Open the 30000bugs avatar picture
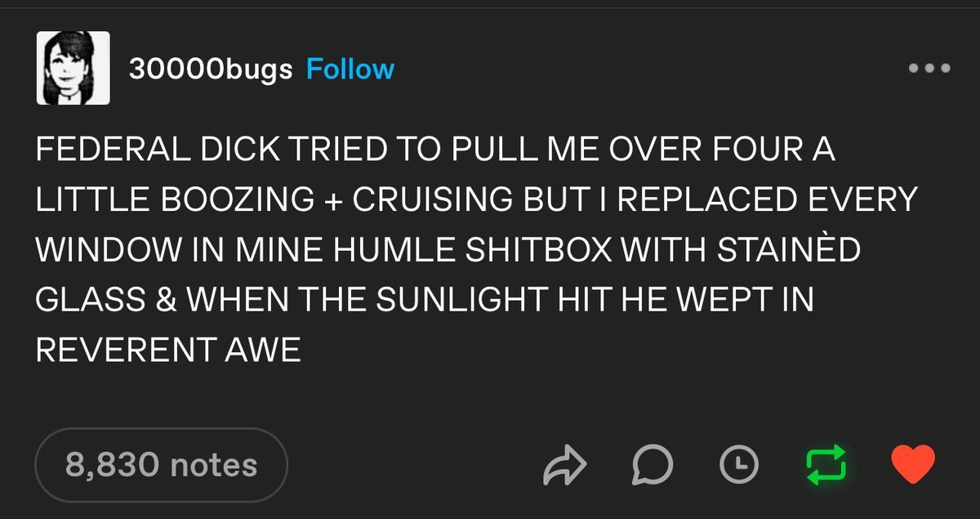The height and width of the screenshot is (519, 980). pos(73,68)
